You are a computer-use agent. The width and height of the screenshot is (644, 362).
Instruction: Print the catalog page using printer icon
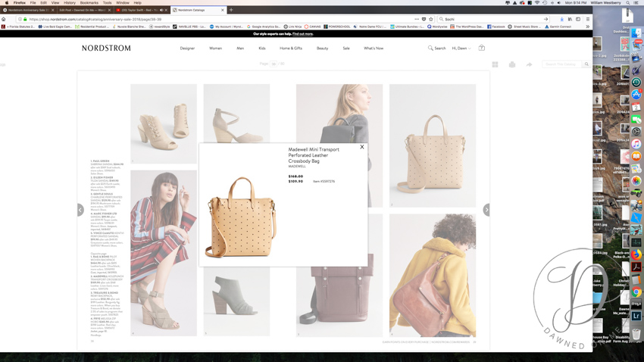pos(511,64)
